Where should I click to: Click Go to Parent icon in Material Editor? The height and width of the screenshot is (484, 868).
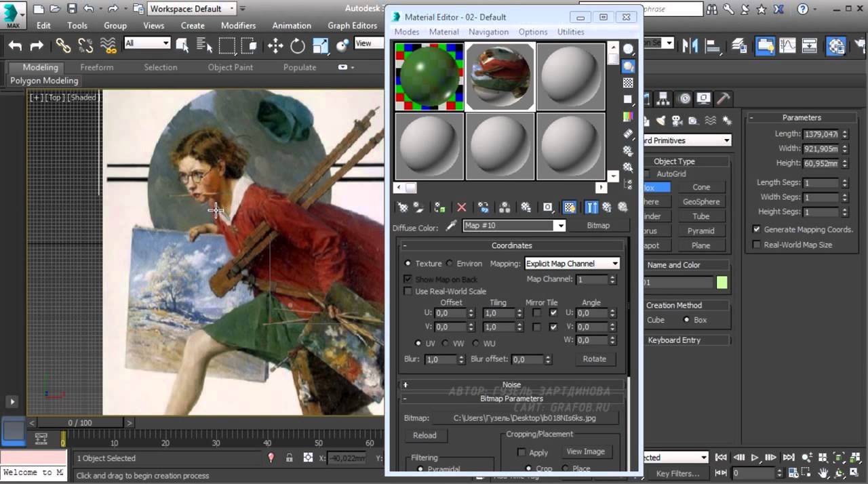tap(607, 207)
